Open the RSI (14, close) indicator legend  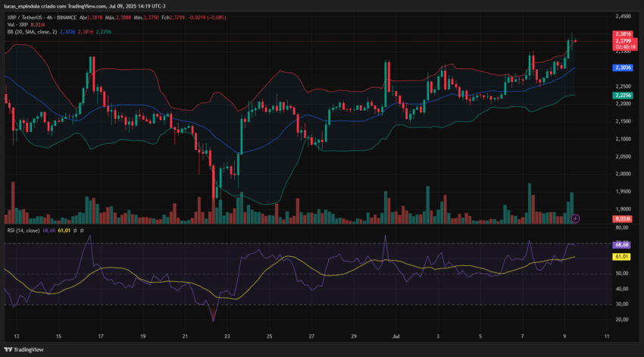coord(23,230)
